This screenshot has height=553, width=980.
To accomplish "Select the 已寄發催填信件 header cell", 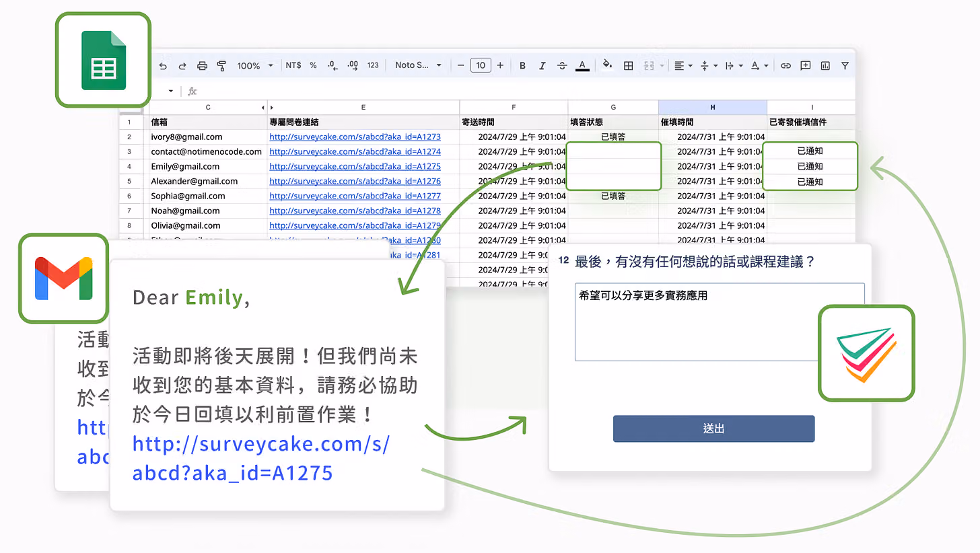I will tap(812, 122).
